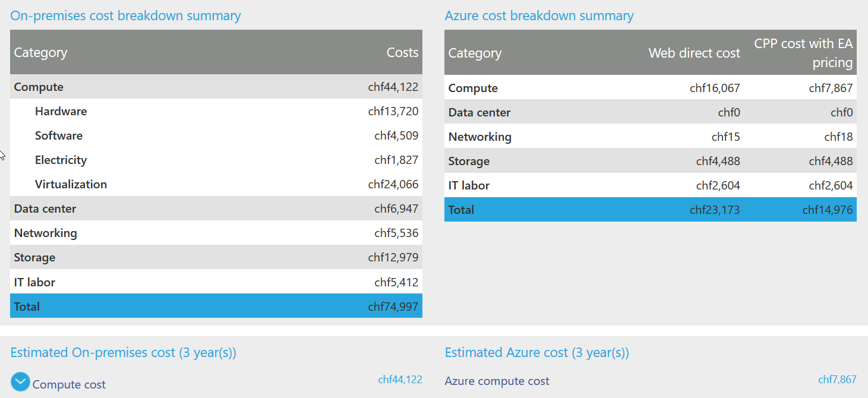Click the chf44,122 estimated compute cost value
This screenshot has width=868, height=398.
tap(400, 379)
